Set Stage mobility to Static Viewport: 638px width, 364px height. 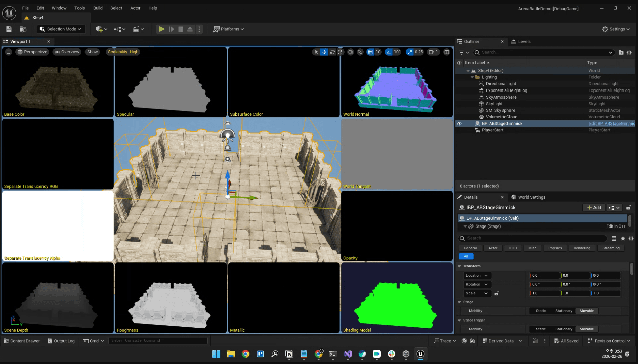[x=541, y=311]
